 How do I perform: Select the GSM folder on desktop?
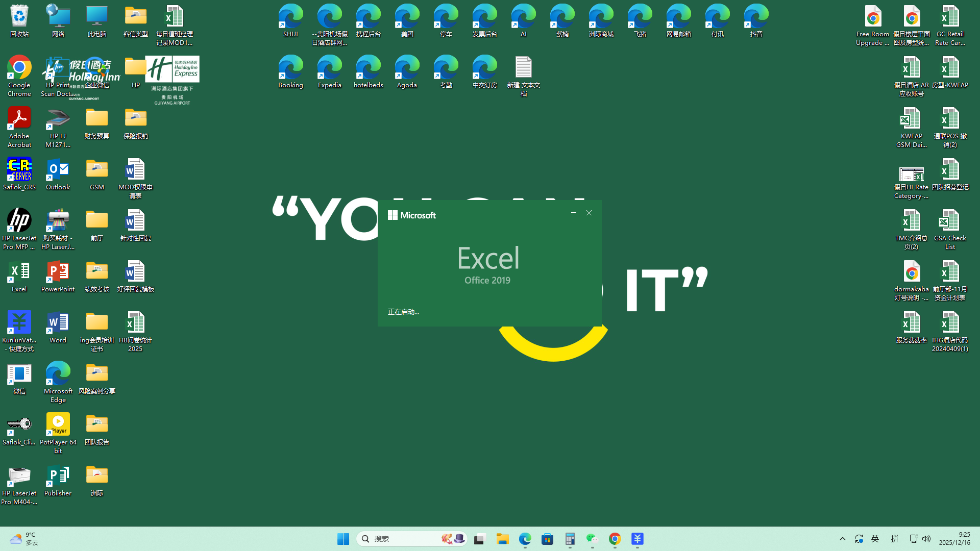96,170
